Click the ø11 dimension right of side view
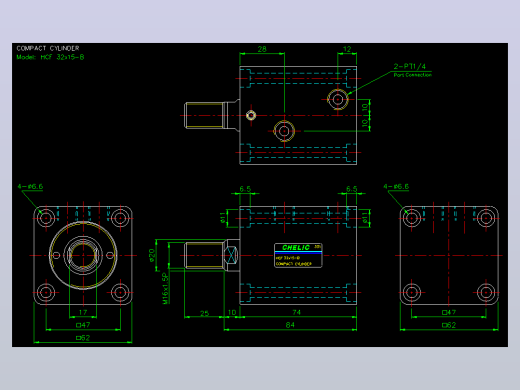 point(365,218)
